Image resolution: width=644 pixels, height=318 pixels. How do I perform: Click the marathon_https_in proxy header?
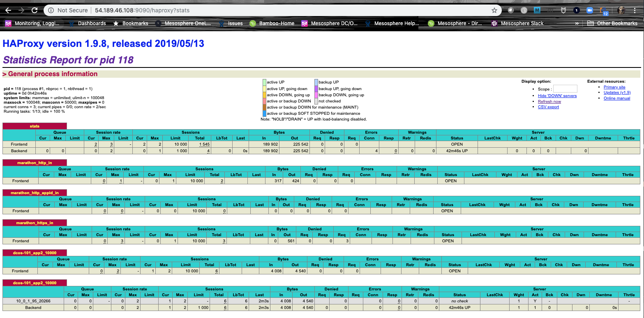[35, 223]
